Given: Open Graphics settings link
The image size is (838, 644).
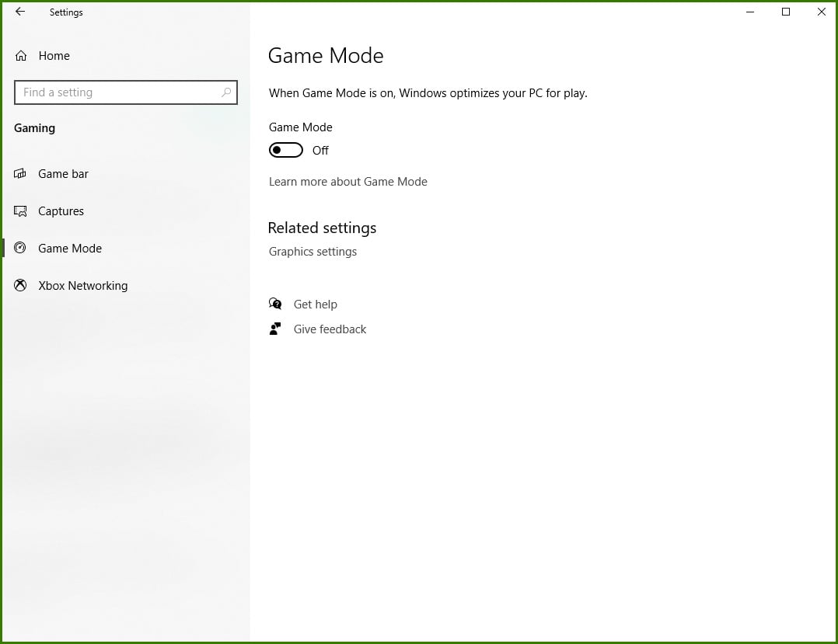Looking at the screenshot, I should (313, 252).
